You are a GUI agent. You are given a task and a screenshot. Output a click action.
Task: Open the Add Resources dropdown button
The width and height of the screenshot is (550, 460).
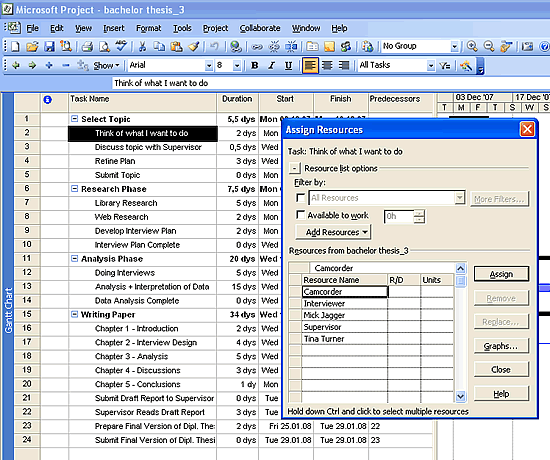click(333, 232)
